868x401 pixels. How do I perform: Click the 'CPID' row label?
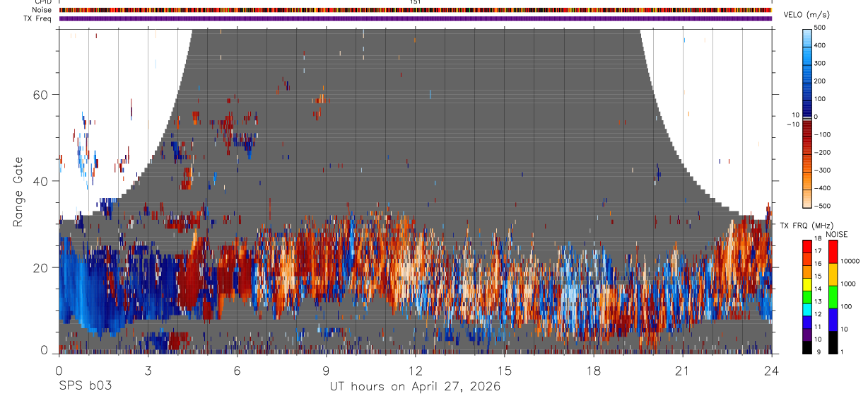coord(42,2)
